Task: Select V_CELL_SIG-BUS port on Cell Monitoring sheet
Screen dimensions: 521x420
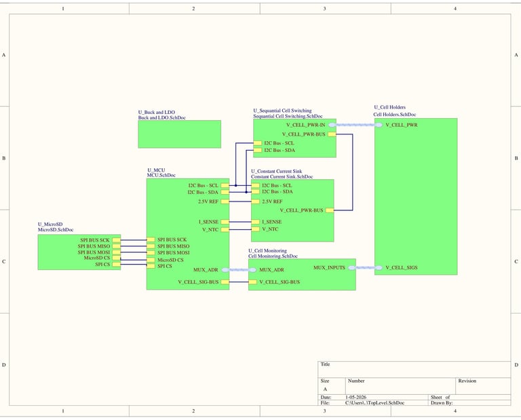Action: [253, 282]
